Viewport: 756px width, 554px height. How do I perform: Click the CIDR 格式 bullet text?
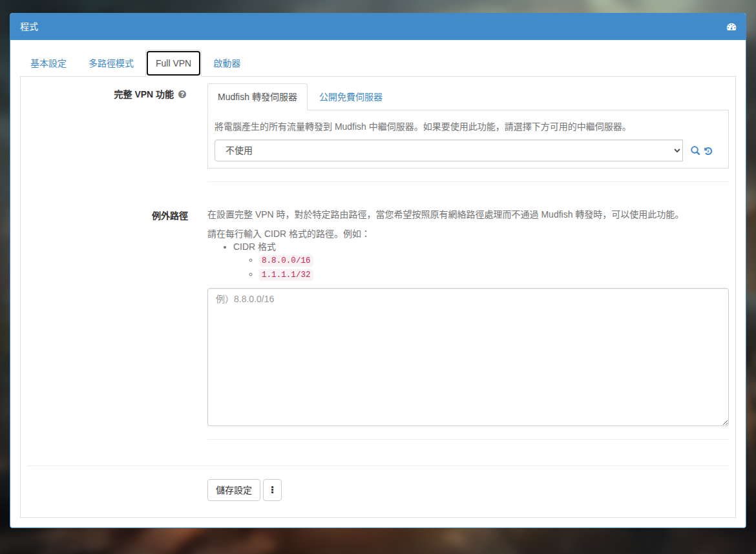[255, 247]
